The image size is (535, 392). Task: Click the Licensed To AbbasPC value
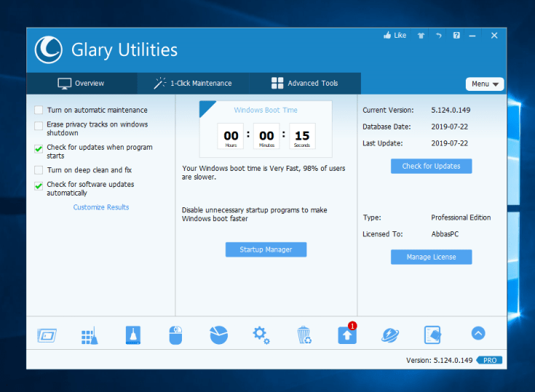[x=445, y=234]
